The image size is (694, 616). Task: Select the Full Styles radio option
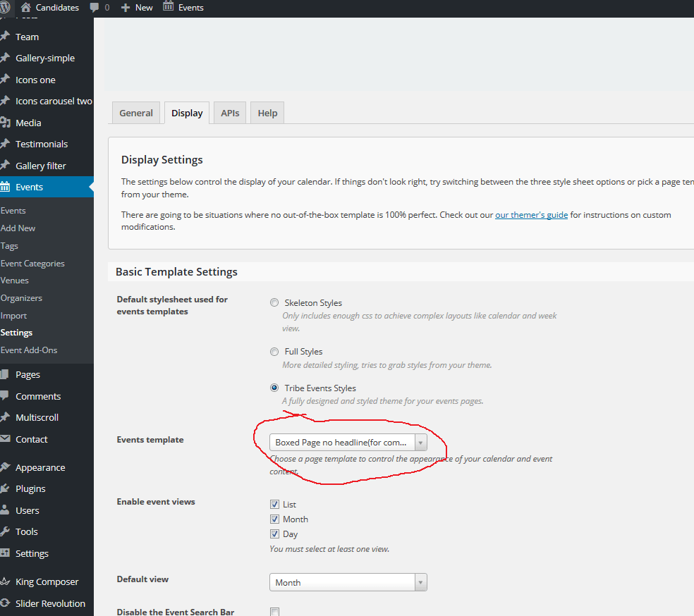coord(274,352)
